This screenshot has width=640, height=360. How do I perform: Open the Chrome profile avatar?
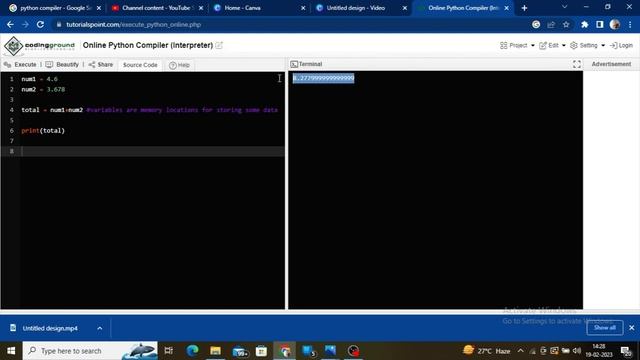[x=615, y=24]
